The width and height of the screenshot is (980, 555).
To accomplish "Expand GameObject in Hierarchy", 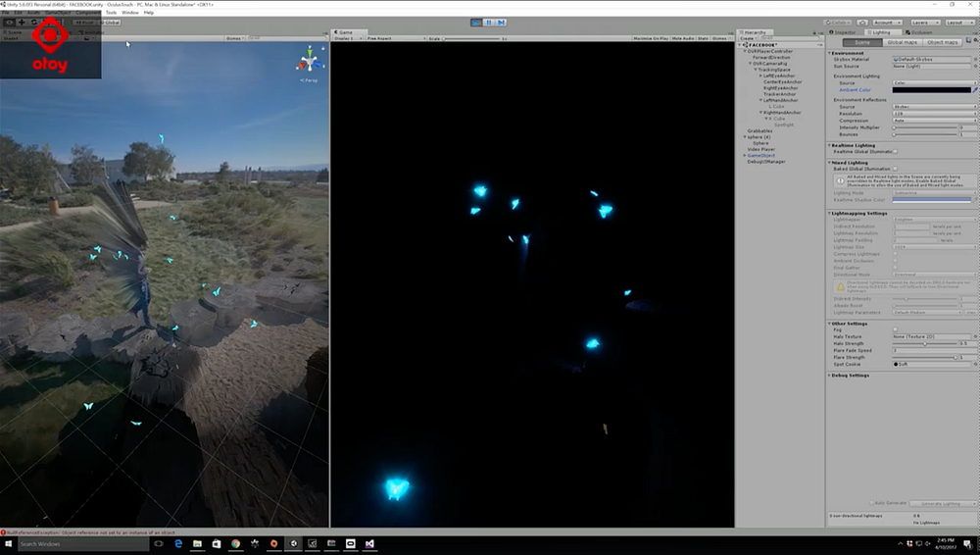I will pos(745,156).
